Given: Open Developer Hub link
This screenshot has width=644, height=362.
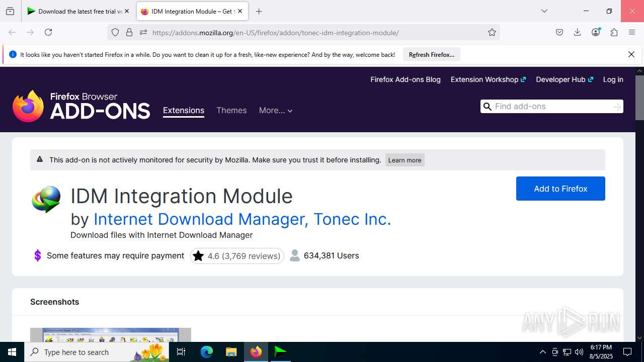Looking at the screenshot, I should tap(565, 79).
